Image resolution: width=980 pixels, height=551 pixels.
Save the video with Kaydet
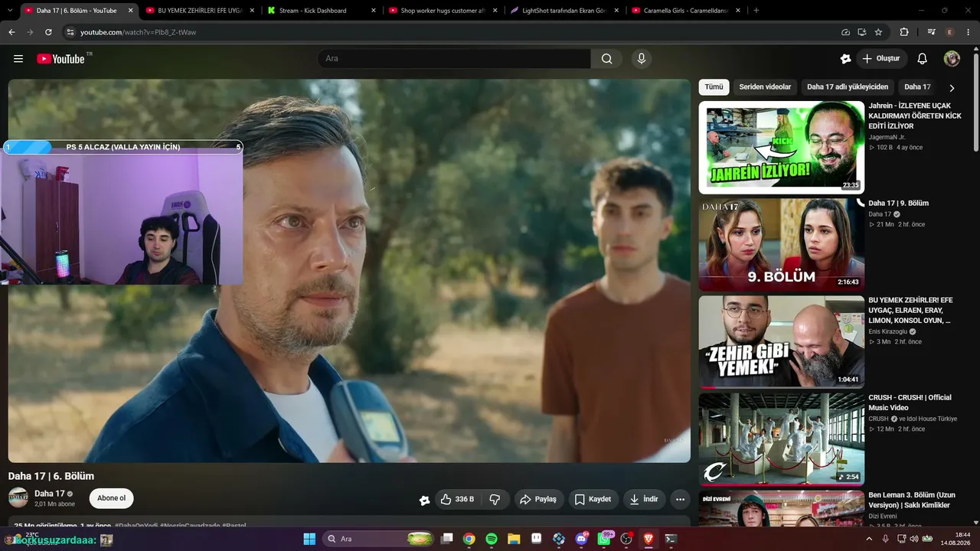(593, 499)
